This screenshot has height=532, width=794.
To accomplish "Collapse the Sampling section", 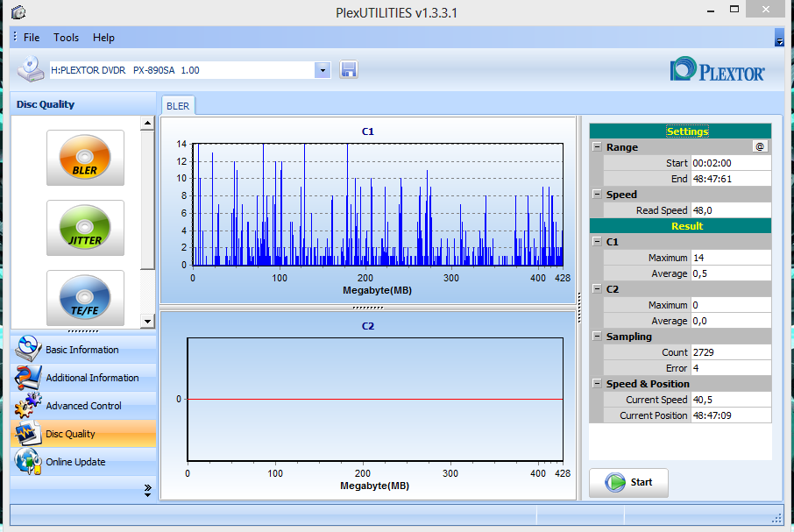I will tap(597, 336).
